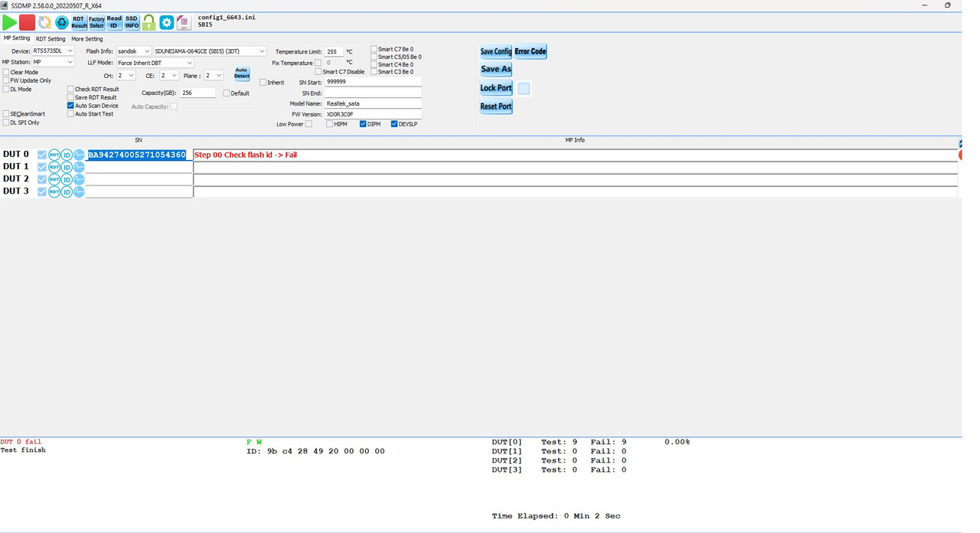Click Read ID toolbar icon

114,22
